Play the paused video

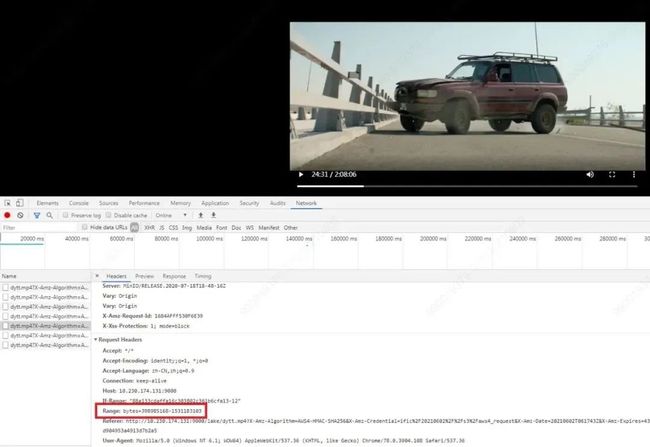click(301, 175)
